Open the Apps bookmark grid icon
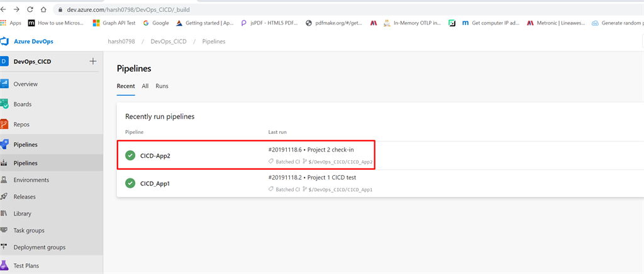The image size is (644, 274). (3, 23)
